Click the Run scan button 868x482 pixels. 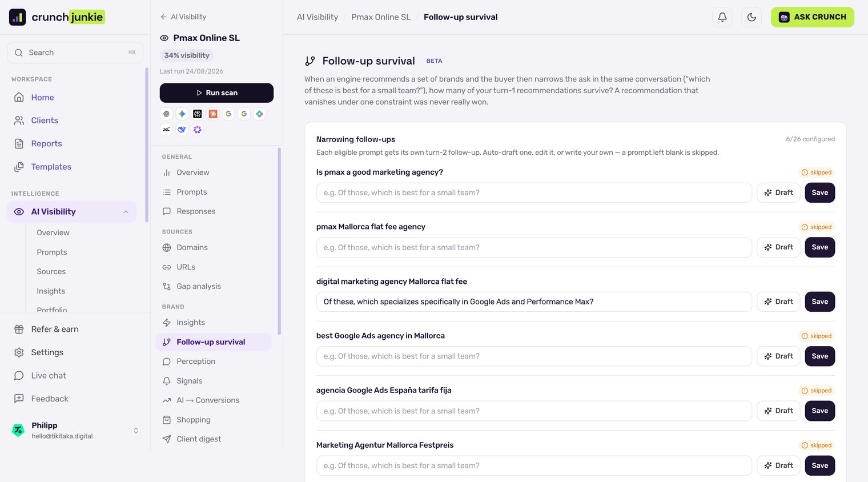pyautogui.click(x=216, y=93)
